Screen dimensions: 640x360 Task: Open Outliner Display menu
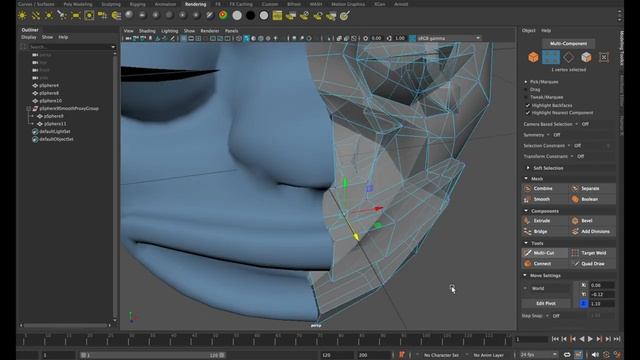pos(29,37)
